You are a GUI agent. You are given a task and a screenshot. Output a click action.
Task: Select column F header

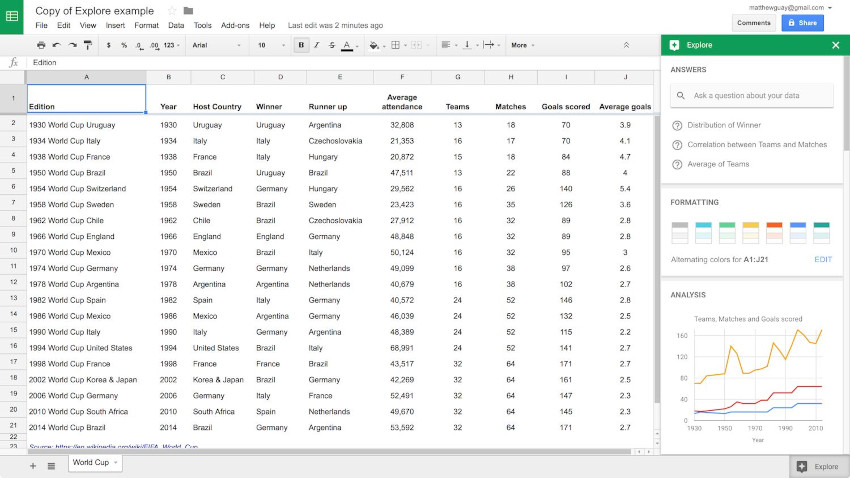pos(402,77)
